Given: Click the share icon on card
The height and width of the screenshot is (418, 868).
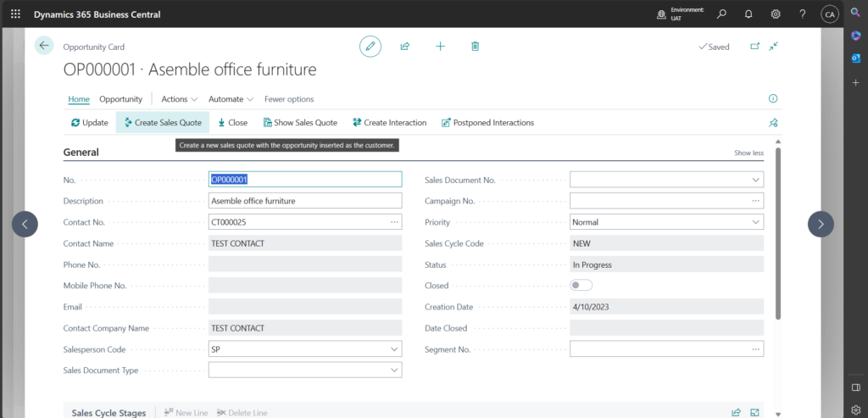Looking at the screenshot, I should (x=404, y=47).
